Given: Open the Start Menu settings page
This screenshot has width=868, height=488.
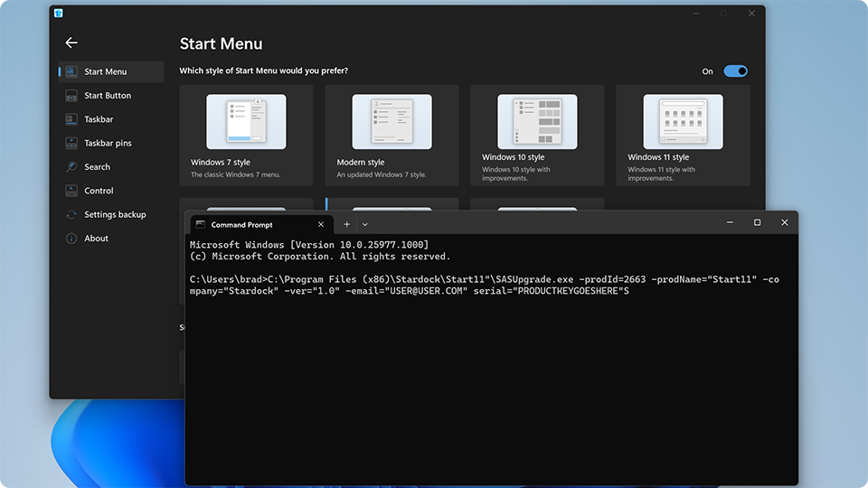Looking at the screenshot, I should pyautogui.click(x=111, y=71).
